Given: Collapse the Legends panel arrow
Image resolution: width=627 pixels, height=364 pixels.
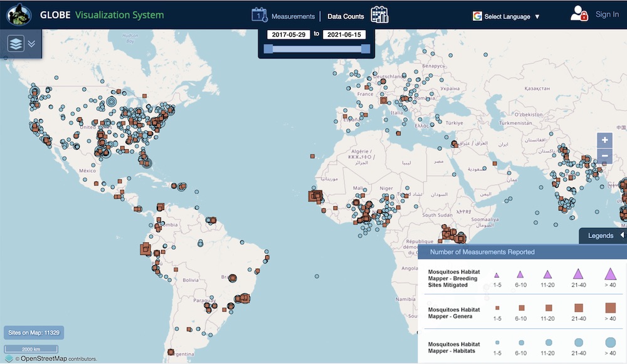Looking at the screenshot, I should (x=622, y=235).
